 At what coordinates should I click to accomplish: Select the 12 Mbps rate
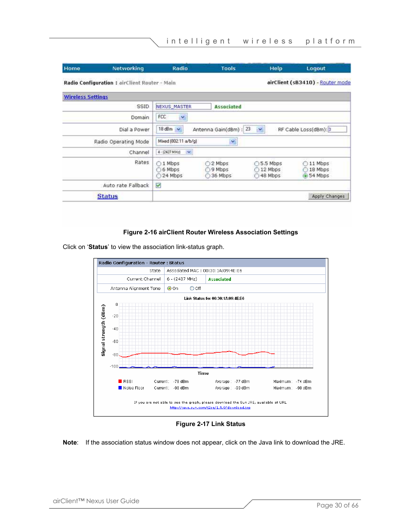[x=257, y=170]
